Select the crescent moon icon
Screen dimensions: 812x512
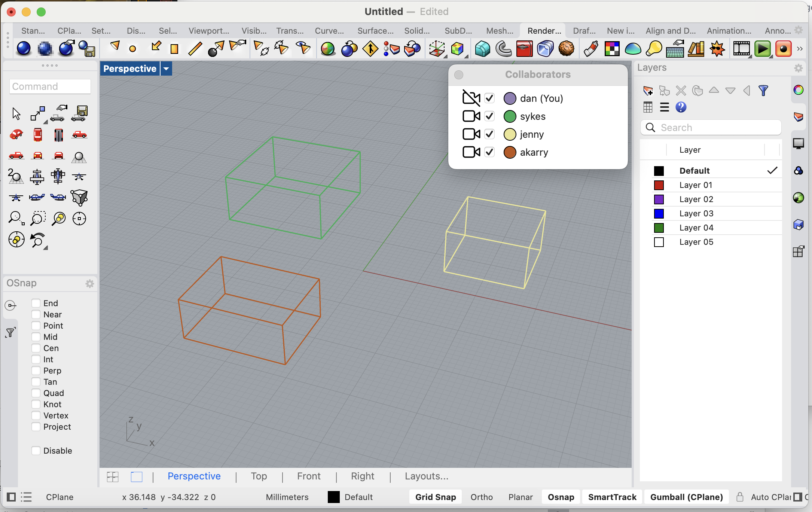point(503,49)
